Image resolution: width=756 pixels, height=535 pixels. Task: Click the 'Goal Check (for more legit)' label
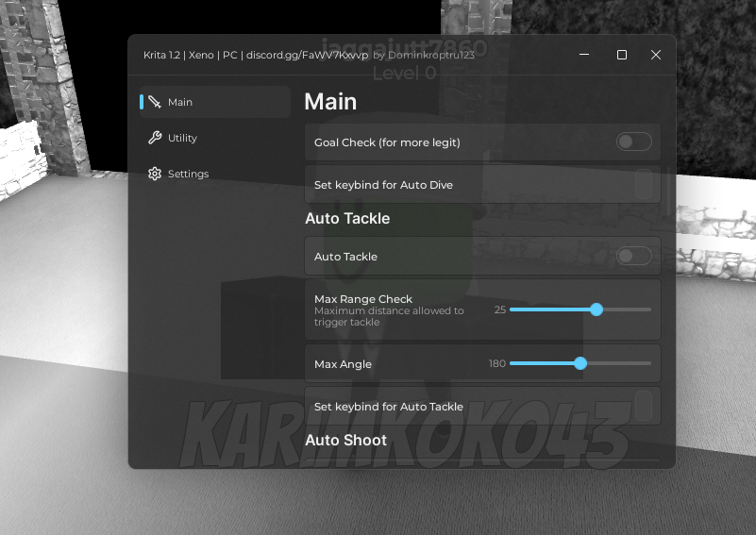pyautogui.click(x=387, y=142)
